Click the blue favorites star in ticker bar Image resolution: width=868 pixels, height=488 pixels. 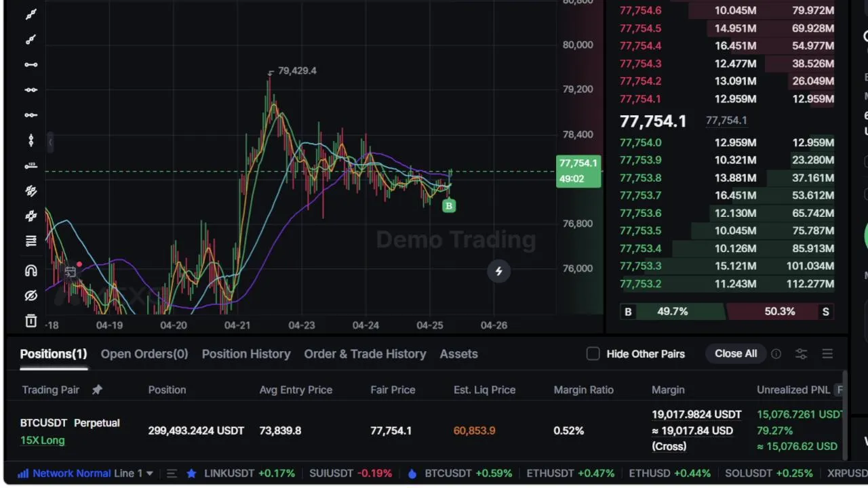(x=191, y=473)
